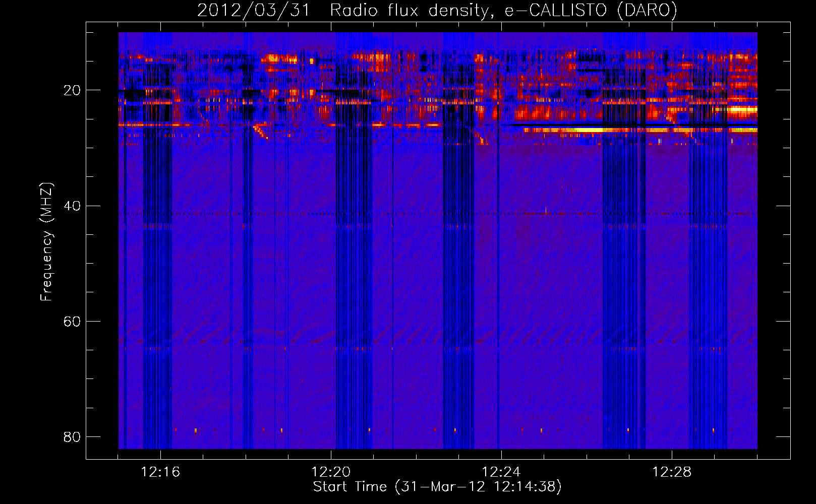Click the 80 frequency tick label
816x504 pixels.
click(x=72, y=436)
